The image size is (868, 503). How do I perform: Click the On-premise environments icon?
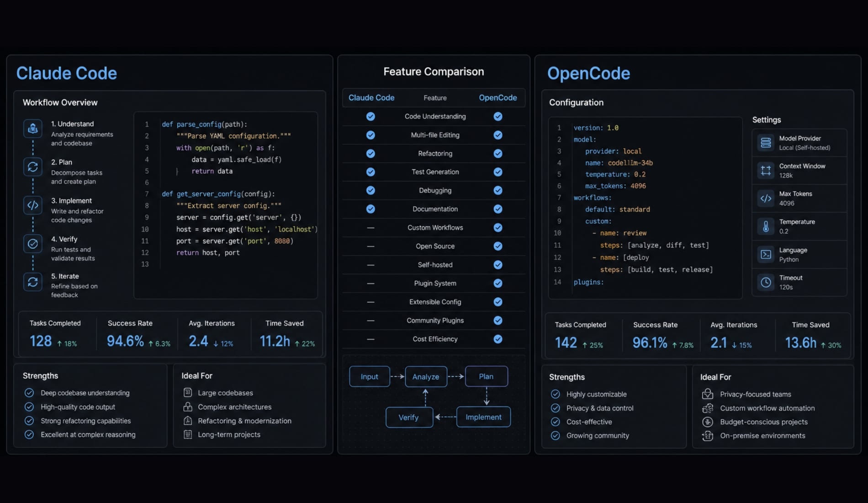click(x=708, y=436)
